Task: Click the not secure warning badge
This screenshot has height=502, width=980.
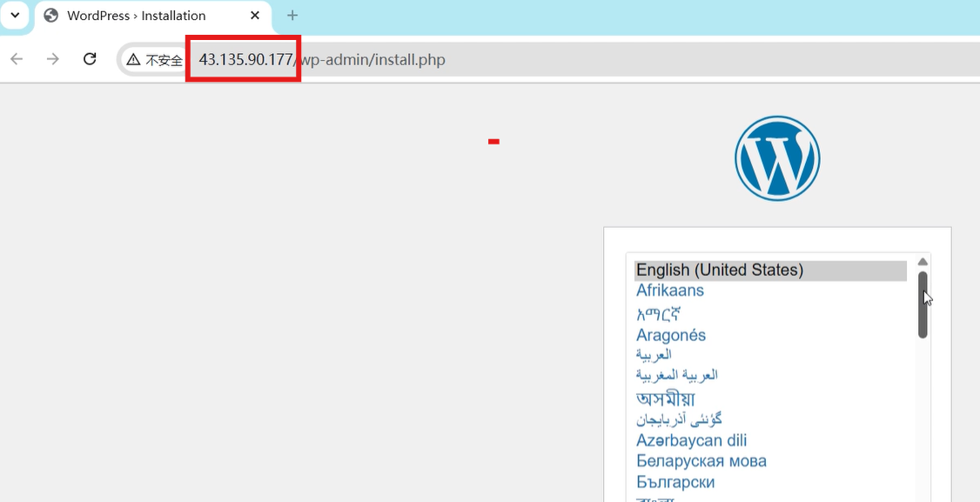Action: coord(154,60)
